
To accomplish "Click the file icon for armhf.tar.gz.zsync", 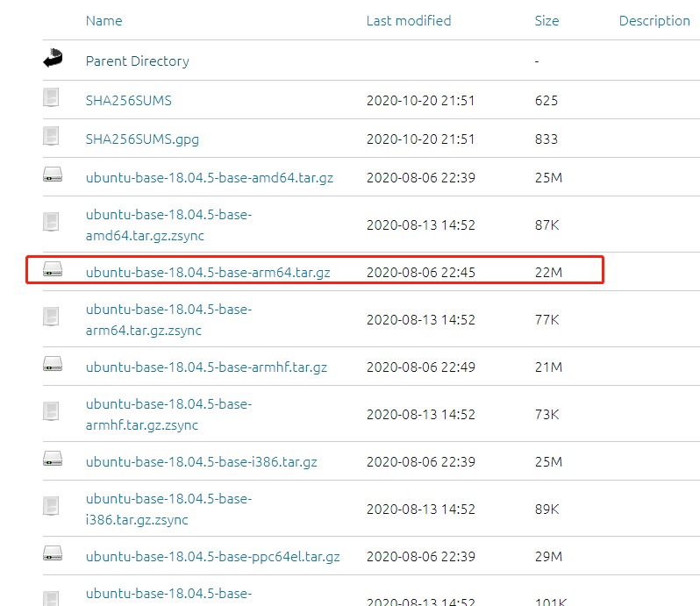I will pyautogui.click(x=51, y=411).
